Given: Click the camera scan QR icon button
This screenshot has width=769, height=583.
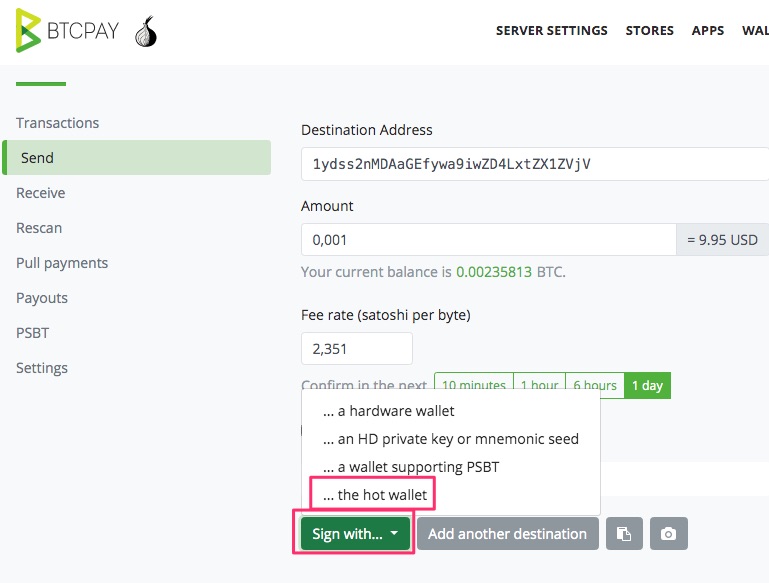Looking at the screenshot, I should pyautogui.click(x=668, y=533).
